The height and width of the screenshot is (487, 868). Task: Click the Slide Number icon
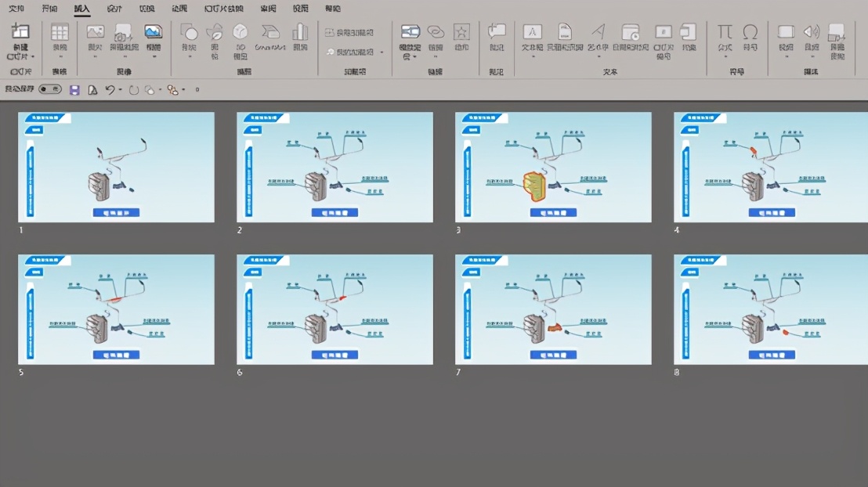pyautogui.click(x=664, y=31)
